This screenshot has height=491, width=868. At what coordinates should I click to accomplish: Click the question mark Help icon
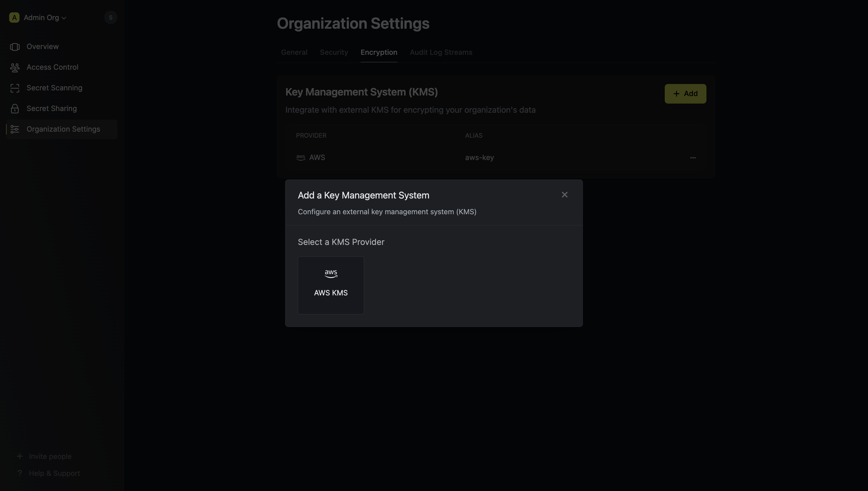pyautogui.click(x=20, y=474)
